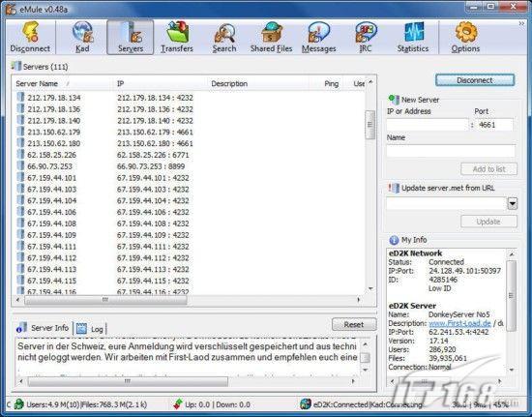Select server row 67.159.44.111
The image size is (532, 417).
(x=189, y=247)
